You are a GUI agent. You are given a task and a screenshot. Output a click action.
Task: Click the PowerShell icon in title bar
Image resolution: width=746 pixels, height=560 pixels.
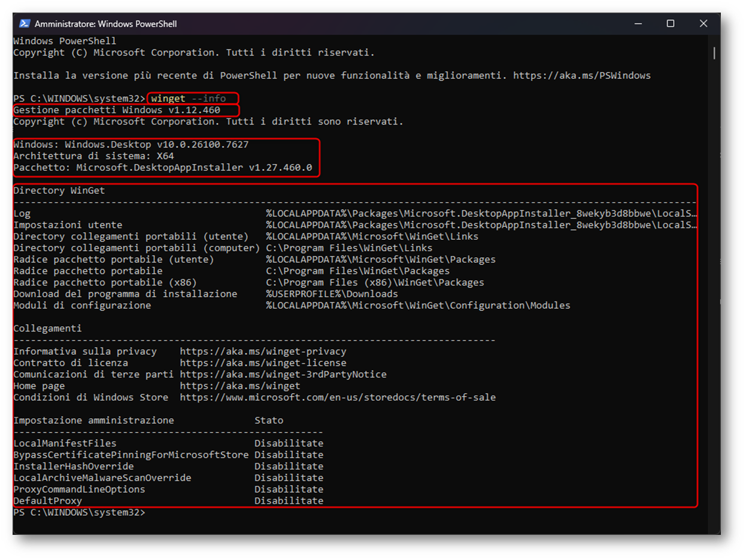25,24
